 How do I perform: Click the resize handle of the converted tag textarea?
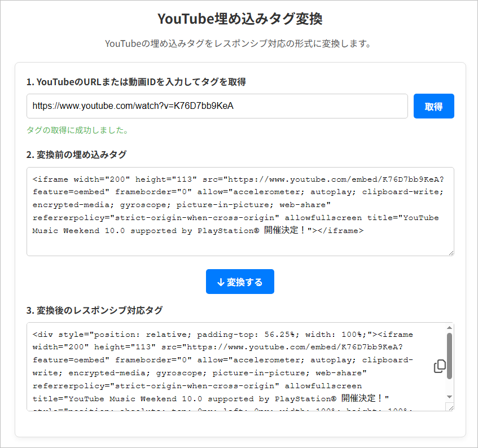click(x=450, y=407)
